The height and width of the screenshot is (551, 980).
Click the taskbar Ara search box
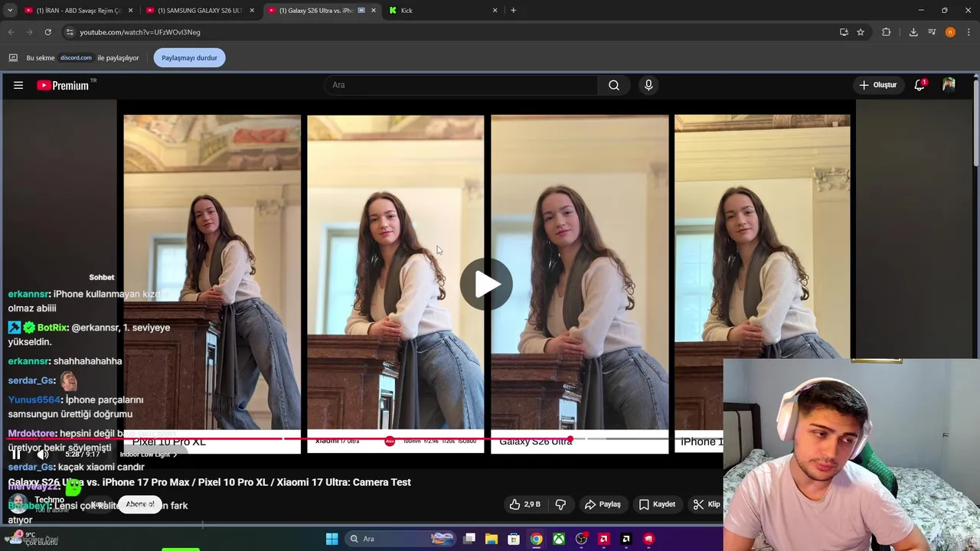pos(401,539)
